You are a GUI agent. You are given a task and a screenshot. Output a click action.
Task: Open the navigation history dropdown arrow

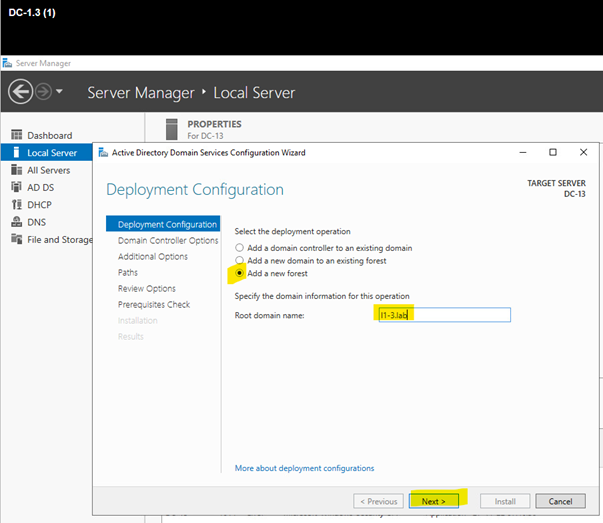[x=59, y=92]
